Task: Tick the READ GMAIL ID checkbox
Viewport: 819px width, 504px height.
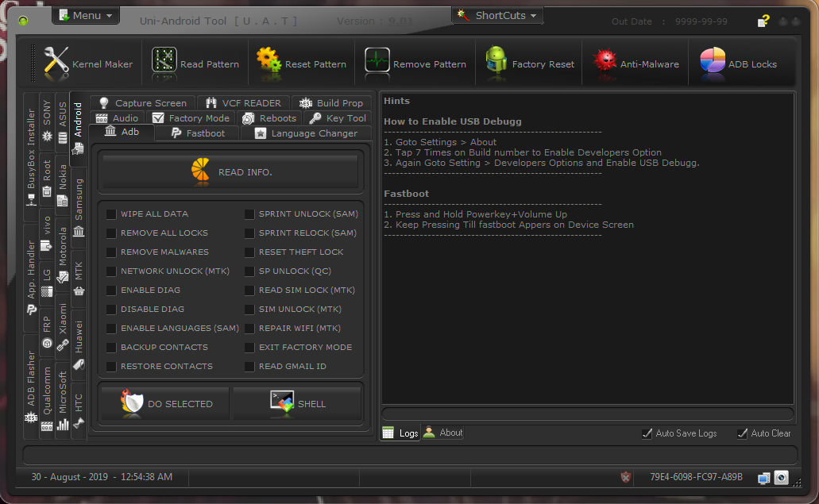Action: (x=249, y=366)
